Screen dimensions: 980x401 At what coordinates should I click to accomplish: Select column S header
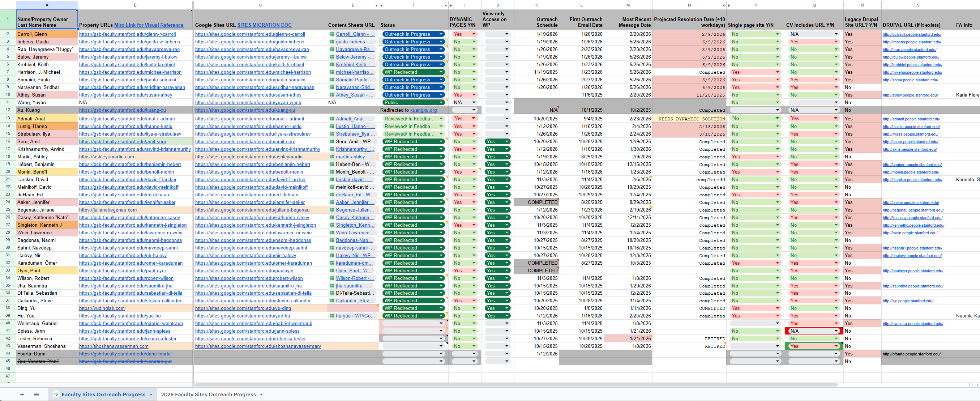point(918,5)
